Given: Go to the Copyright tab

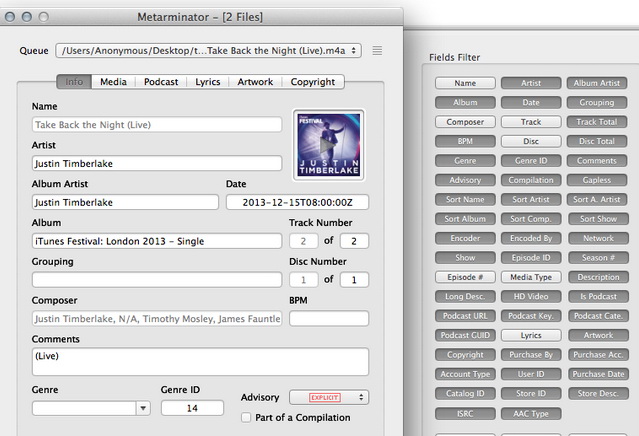Looking at the screenshot, I should (313, 82).
